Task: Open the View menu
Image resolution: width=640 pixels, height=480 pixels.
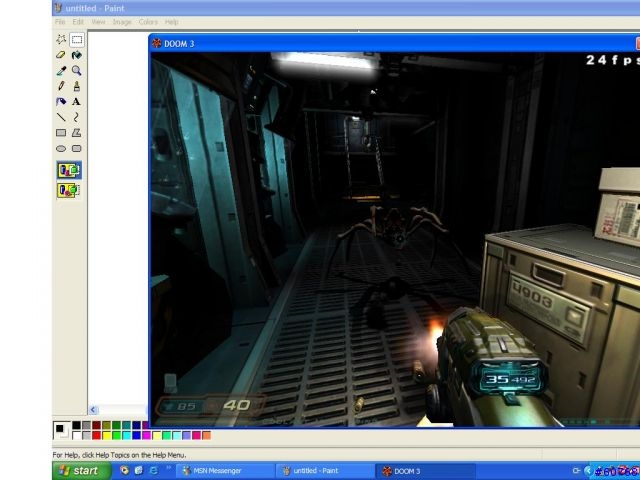Action: (x=98, y=22)
